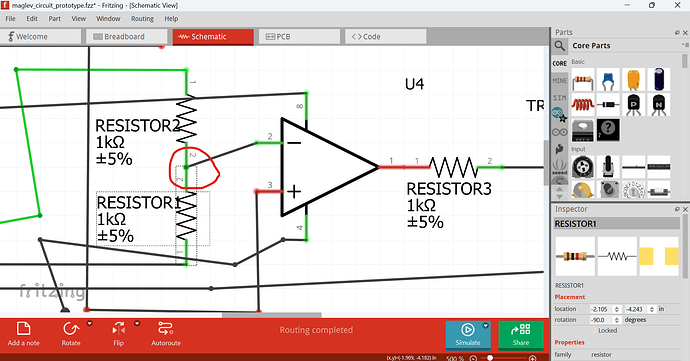Click the Share button
Image resolution: width=690 pixels, height=361 pixels.
pos(521,335)
